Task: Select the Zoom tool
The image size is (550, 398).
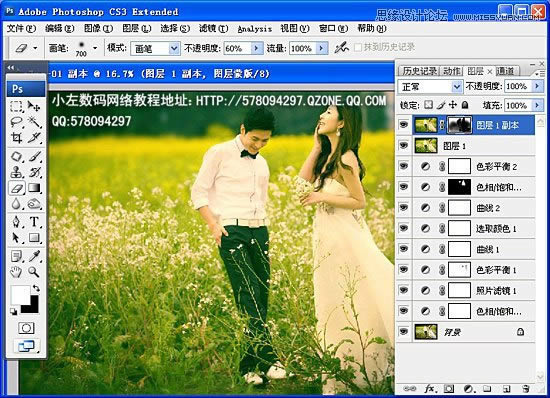Action: [34, 272]
